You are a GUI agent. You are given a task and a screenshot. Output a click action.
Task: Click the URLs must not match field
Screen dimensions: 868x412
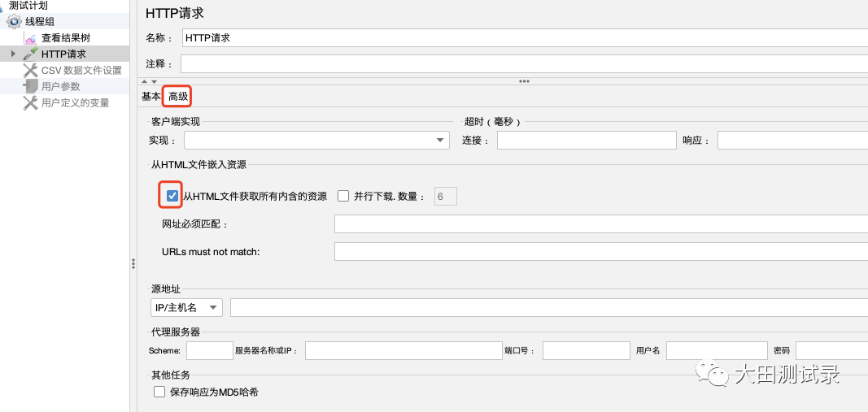[601, 252]
